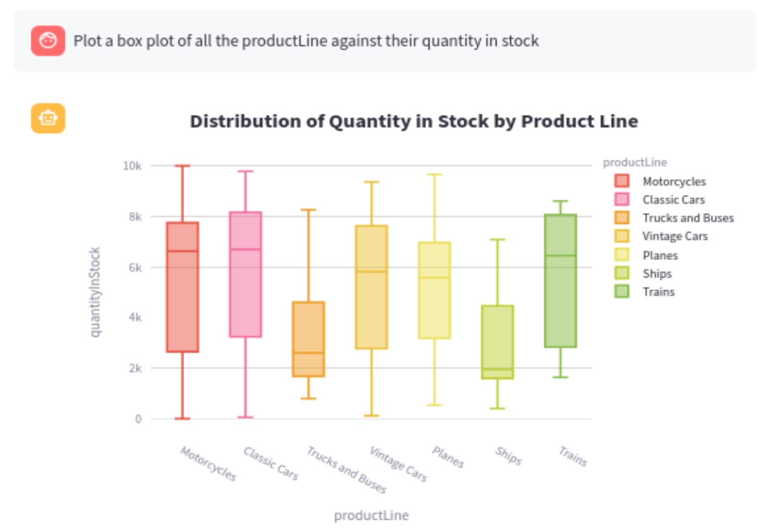Click the chart title text
Viewport: 776px width, 532px height.
pos(414,121)
